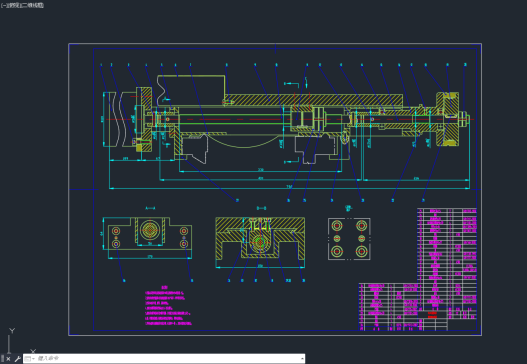Image resolution: width=527 pixels, height=364 pixels.
Task: Open command line customize wrench menu
Action: (x=17, y=359)
